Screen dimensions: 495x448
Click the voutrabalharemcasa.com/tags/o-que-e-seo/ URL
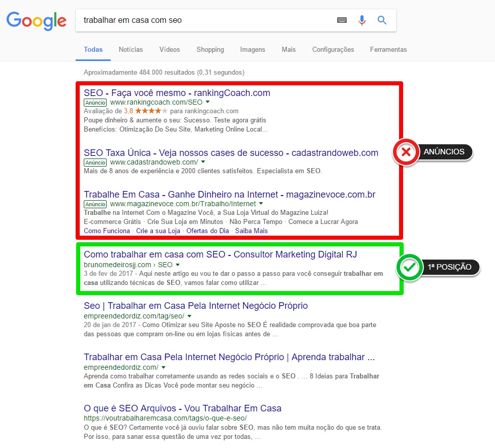point(165,419)
